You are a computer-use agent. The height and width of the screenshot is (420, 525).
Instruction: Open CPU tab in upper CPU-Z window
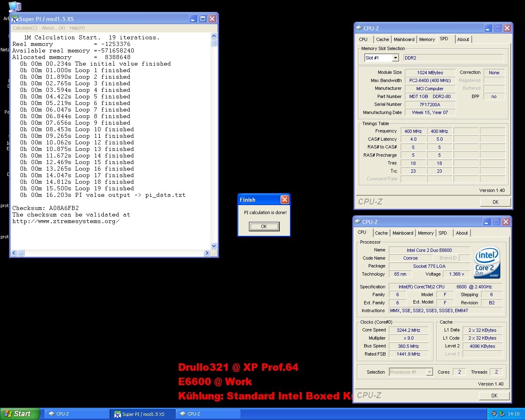(363, 39)
